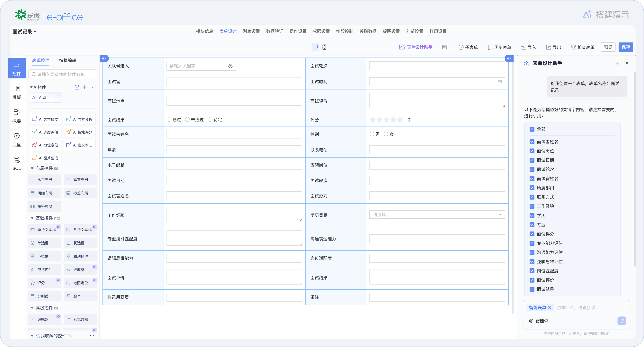Uncheck the 所属部门 keyword checkbox
The height and width of the screenshot is (347, 644).
[x=532, y=188]
